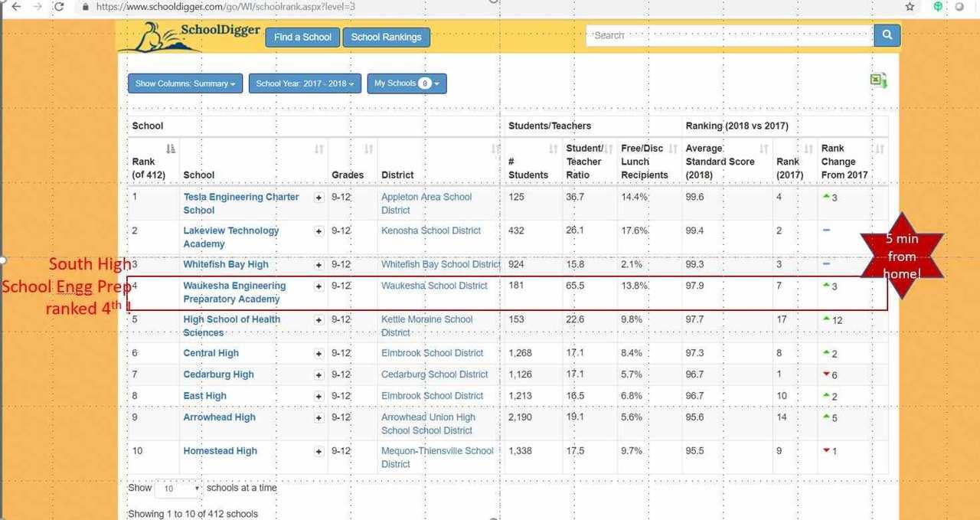980x520 pixels.
Task: Add Lakeview Technology Academy with plus icon
Action: click(318, 231)
